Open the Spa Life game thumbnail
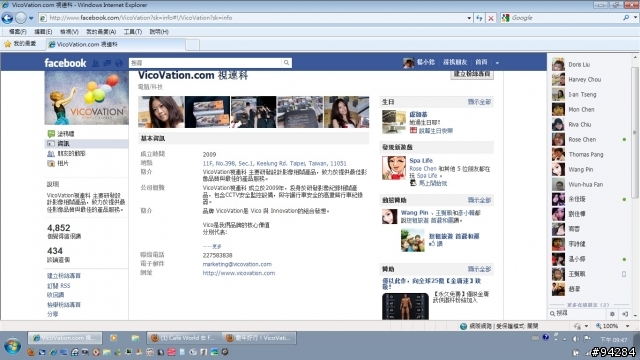 click(394, 168)
